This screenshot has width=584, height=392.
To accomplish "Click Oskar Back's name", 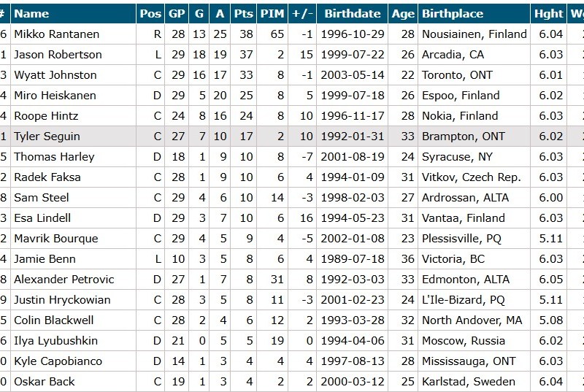I will click(44, 382).
